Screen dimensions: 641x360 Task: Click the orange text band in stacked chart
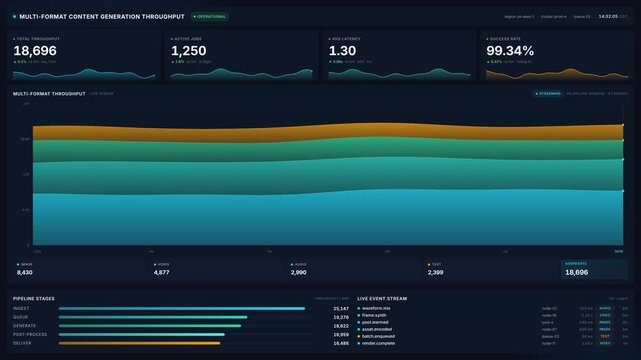[x=328, y=133]
